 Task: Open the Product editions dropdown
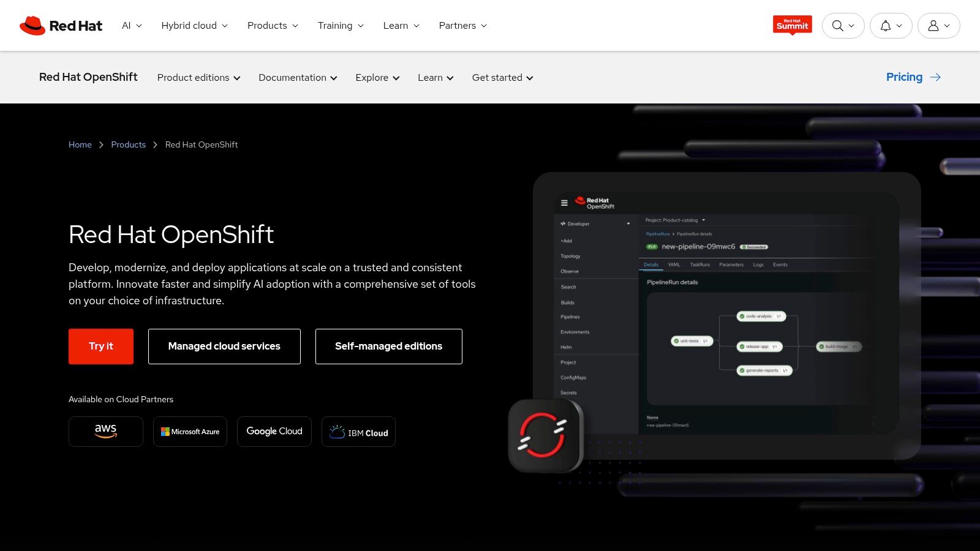[x=198, y=78]
